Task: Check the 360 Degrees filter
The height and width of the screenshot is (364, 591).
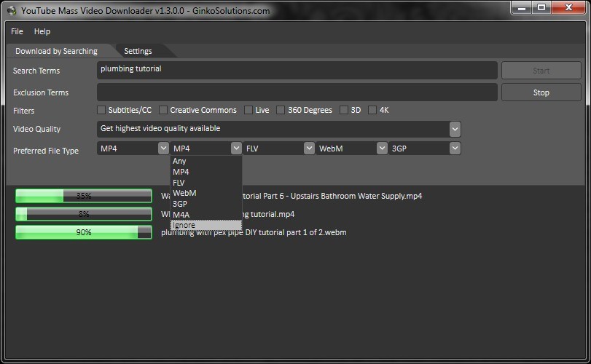Action: coord(281,110)
